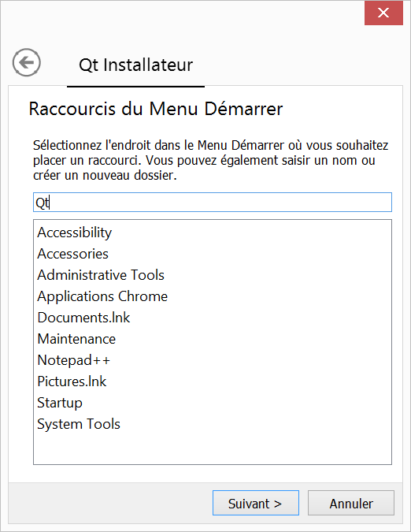Image resolution: width=411 pixels, height=532 pixels.
Task: Click the empty area below System Tools
Action: pyautogui.click(x=213, y=449)
